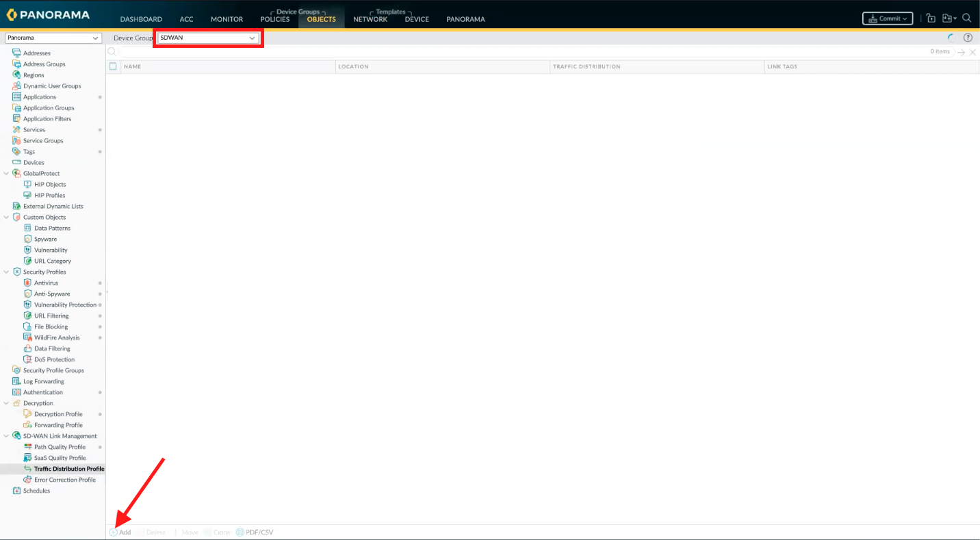The height and width of the screenshot is (540, 980).
Task: Clear the filter with the X icon
Action: pos(972,52)
